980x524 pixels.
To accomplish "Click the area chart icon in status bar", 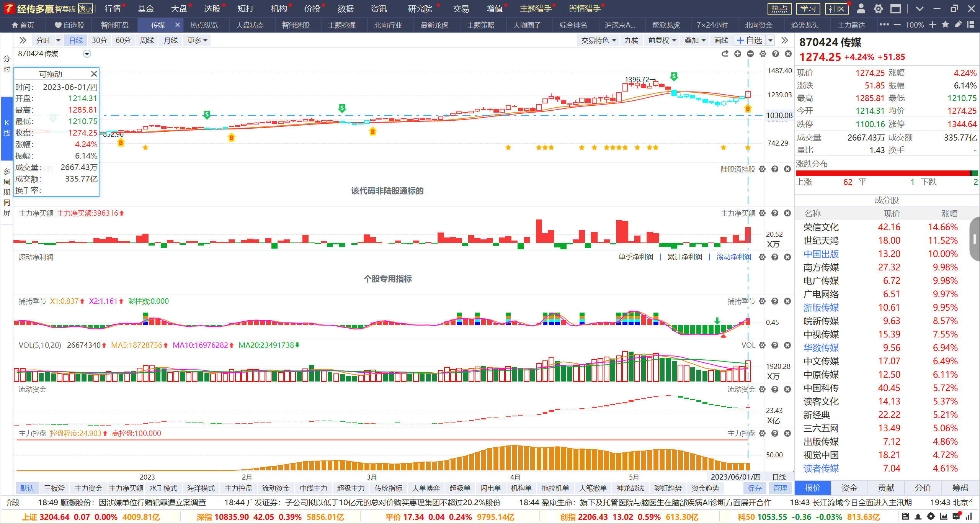I will click(x=944, y=517).
